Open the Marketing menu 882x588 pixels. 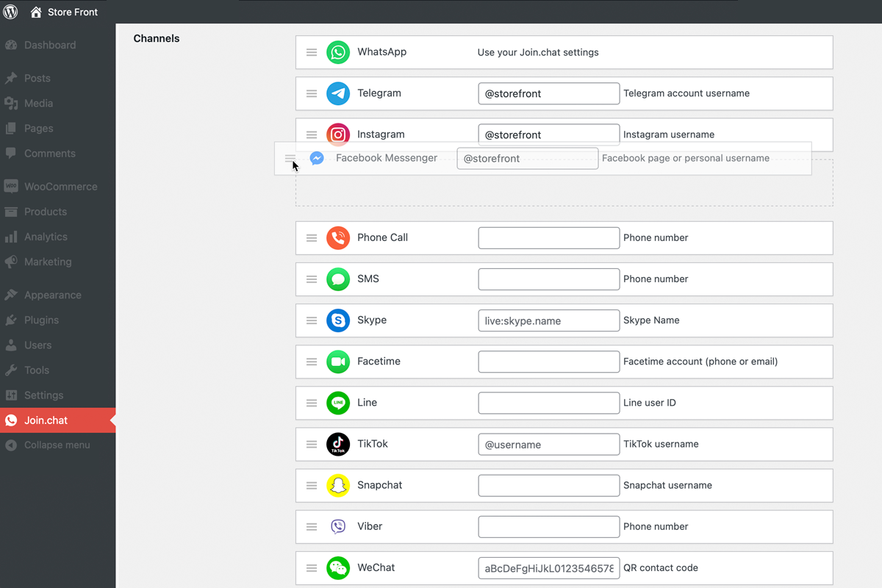coord(57,261)
